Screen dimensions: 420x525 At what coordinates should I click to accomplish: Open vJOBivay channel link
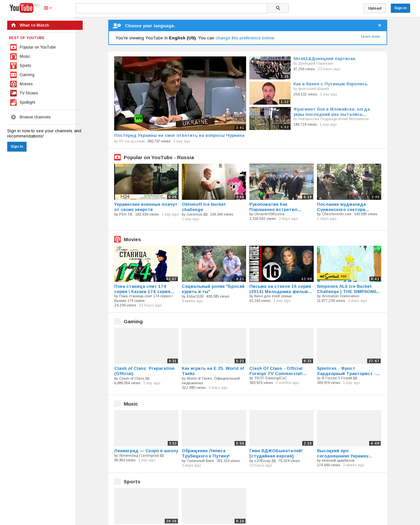(x=262, y=461)
